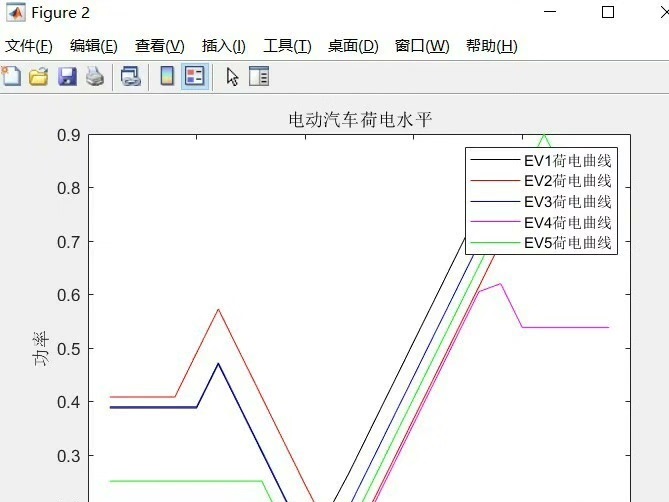Screen dimensions: 669x502
Task: Open the 帮助(H) menu
Action: tap(492, 46)
